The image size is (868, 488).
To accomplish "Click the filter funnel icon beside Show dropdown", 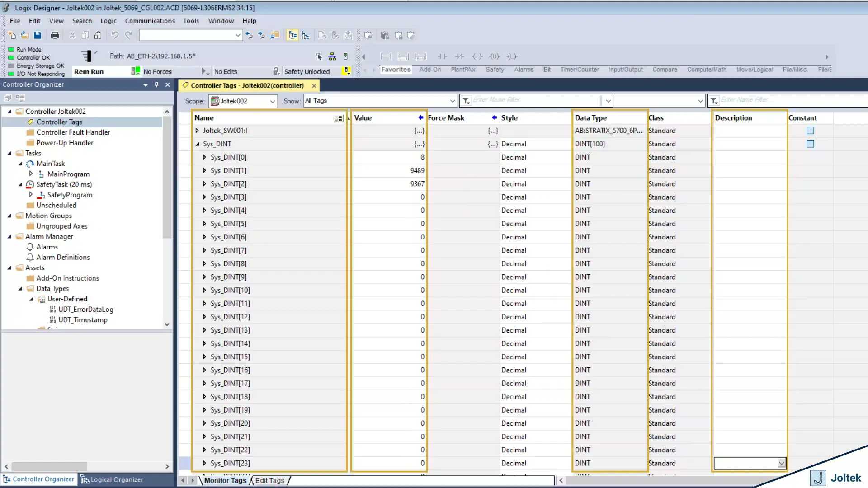I will pos(466,101).
